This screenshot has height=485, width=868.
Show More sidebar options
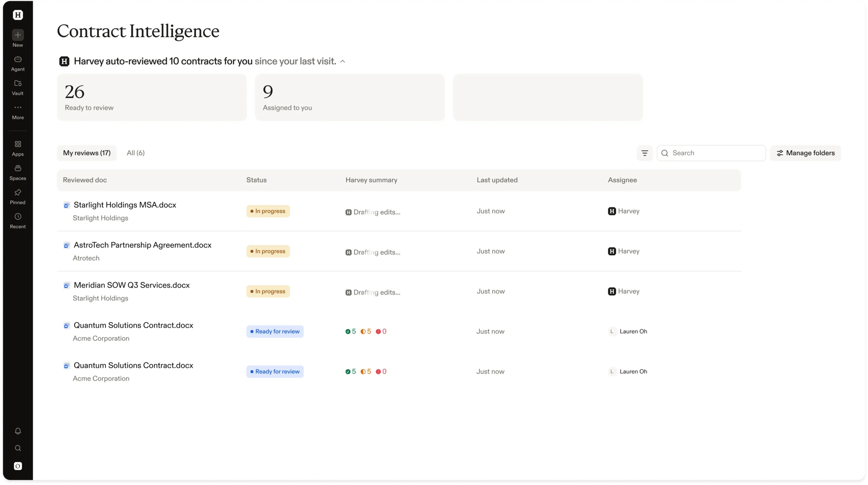click(x=18, y=112)
